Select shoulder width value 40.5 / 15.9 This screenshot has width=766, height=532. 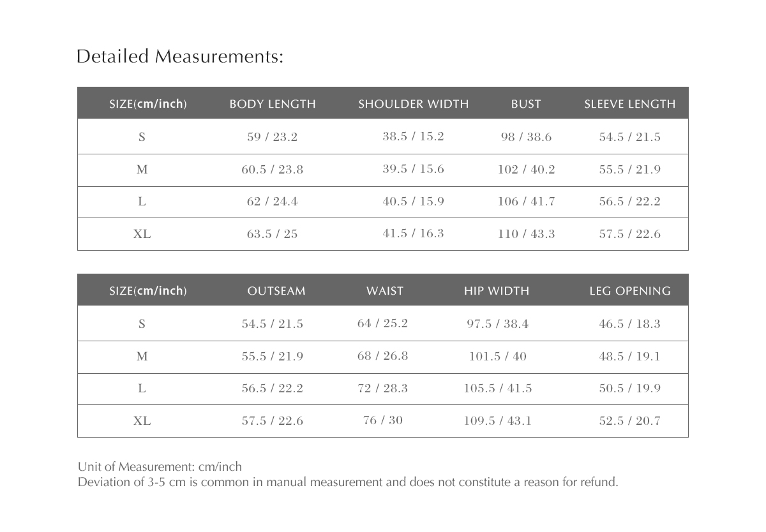coord(413,202)
